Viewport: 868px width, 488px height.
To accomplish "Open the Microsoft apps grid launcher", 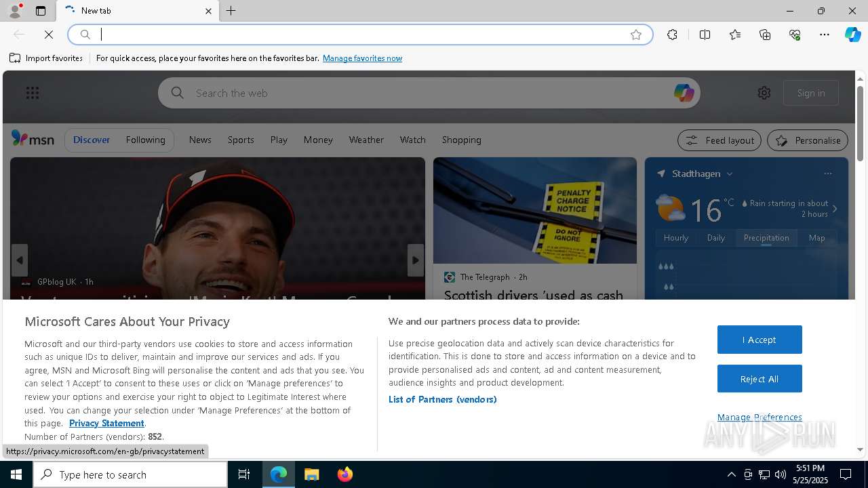I will point(33,93).
